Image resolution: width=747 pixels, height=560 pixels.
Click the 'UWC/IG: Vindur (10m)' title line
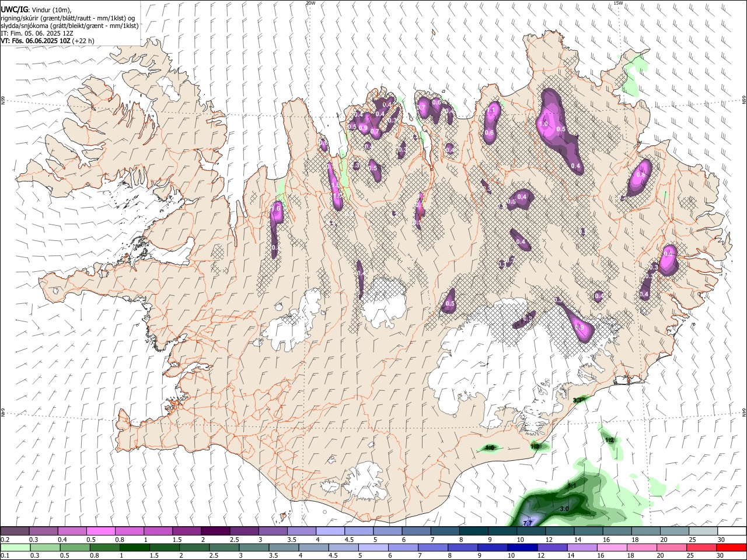tap(36, 9)
